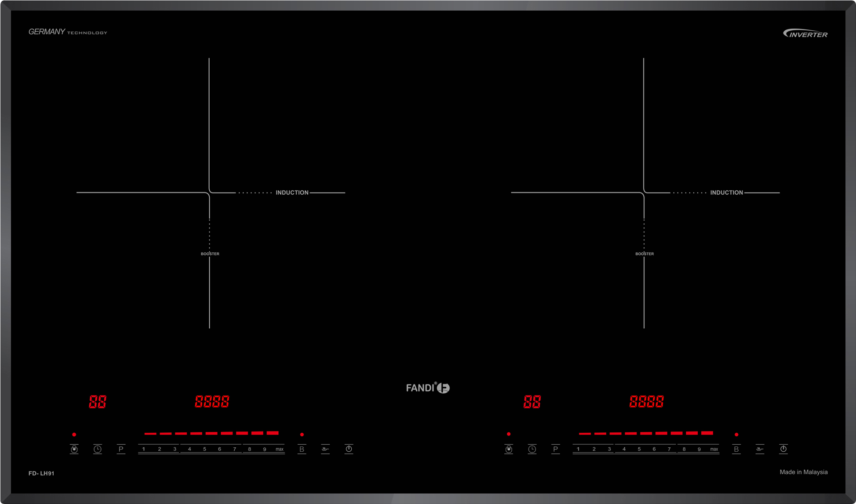This screenshot has height=504, width=856.
Task: Tap the left zone four-digit red display
Action: coord(212,402)
